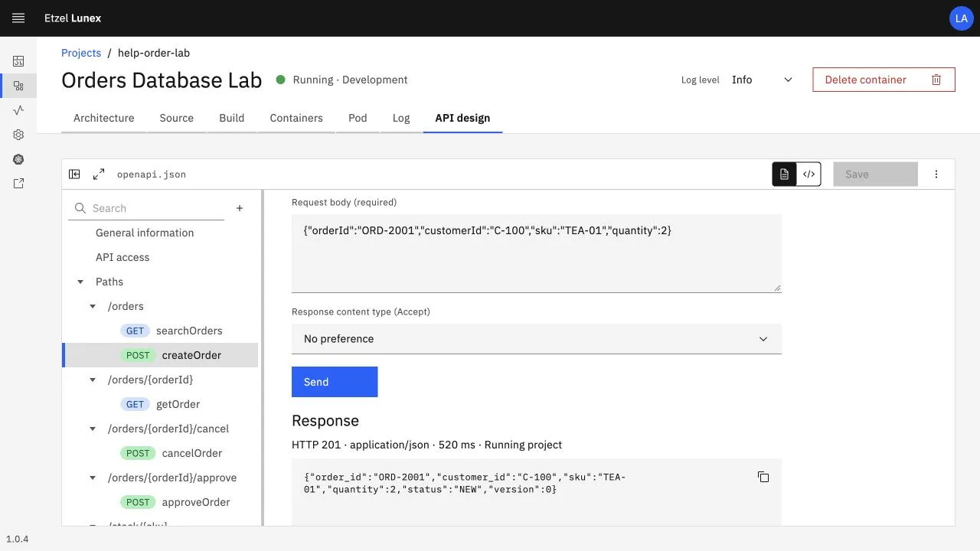This screenshot has width=980, height=551.
Task: Collapse the /orders/{orderId} path node
Action: click(x=93, y=380)
